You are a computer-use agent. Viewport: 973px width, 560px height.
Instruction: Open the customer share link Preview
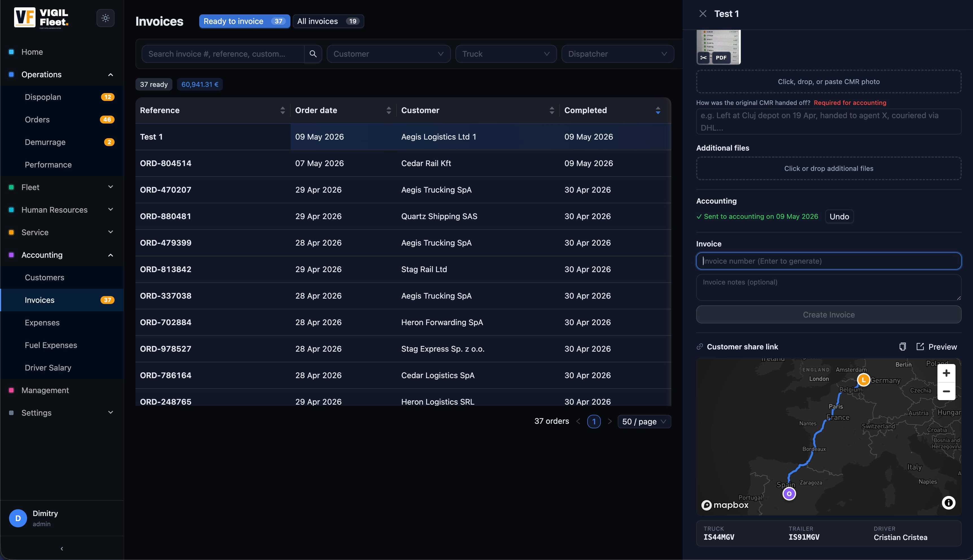click(x=936, y=347)
